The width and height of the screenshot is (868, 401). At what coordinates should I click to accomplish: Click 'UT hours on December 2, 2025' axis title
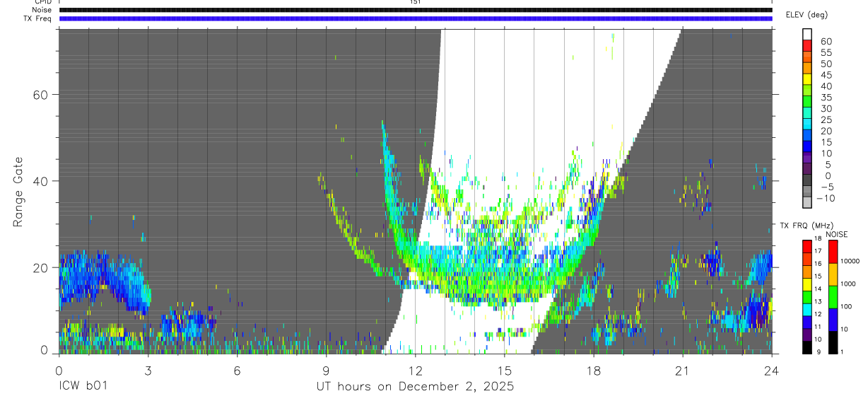pos(415,388)
